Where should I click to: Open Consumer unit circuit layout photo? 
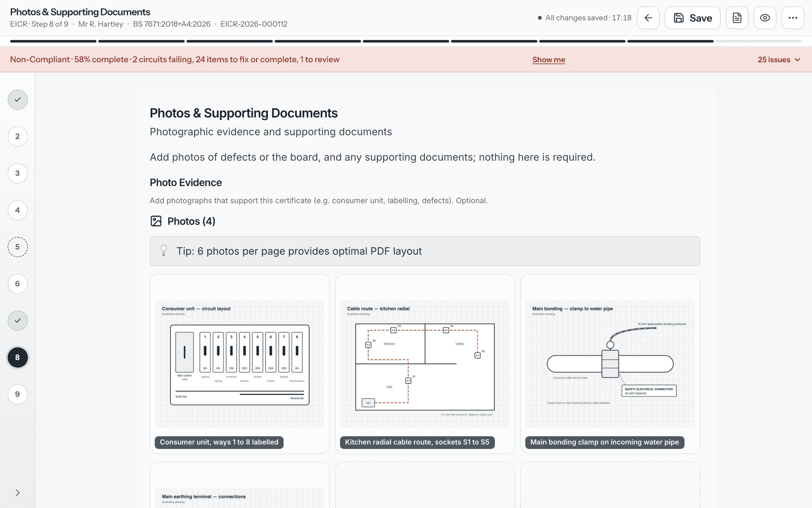tap(239, 364)
